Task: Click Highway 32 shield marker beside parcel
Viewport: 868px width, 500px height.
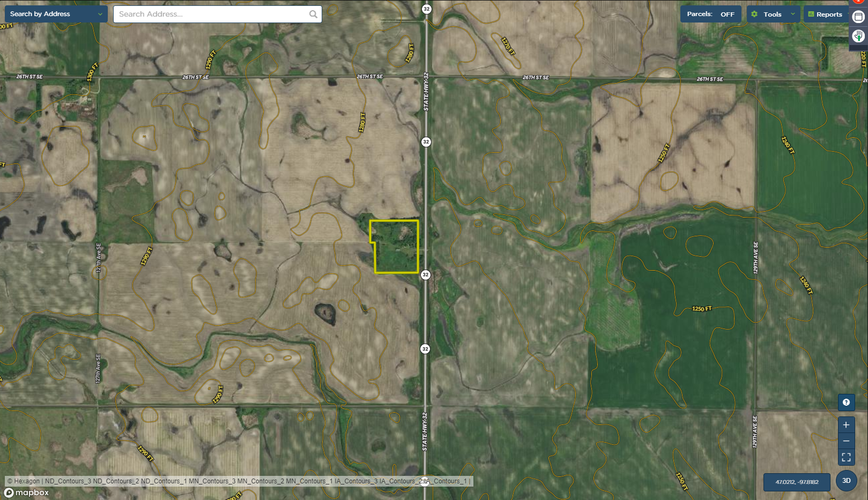Action: point(426,275)
